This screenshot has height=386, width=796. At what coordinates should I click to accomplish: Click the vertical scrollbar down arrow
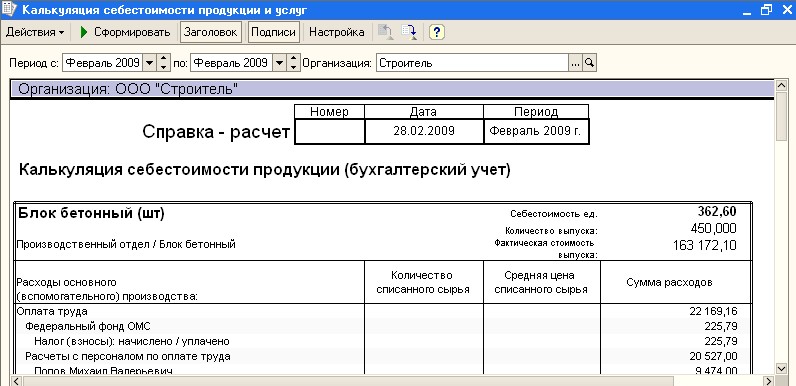(782, 368)
